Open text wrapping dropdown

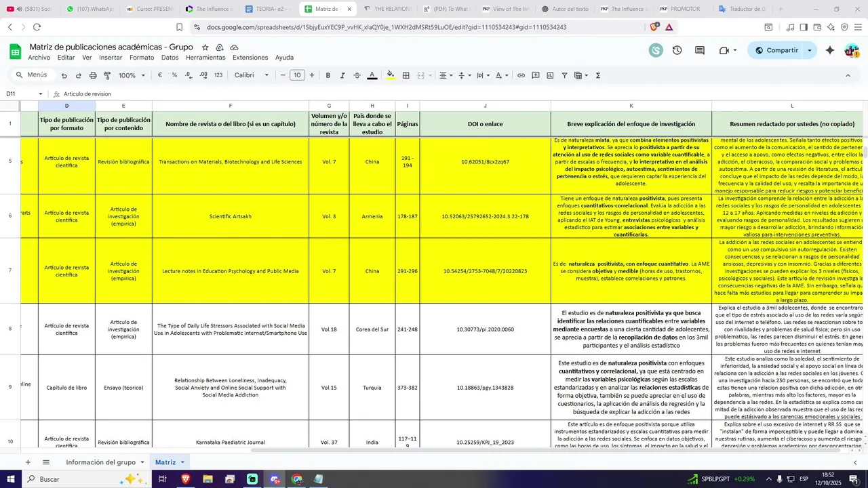[x=482, y=75]
